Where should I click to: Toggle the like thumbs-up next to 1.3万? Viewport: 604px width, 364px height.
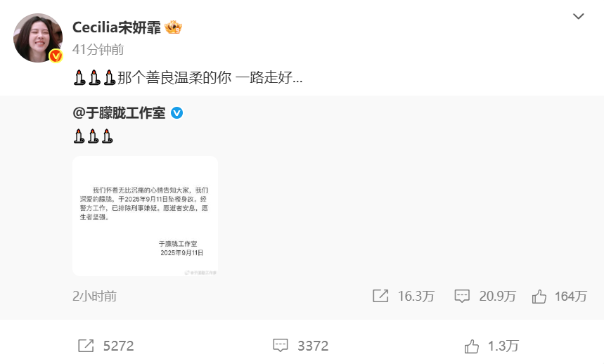coord(472,346)
